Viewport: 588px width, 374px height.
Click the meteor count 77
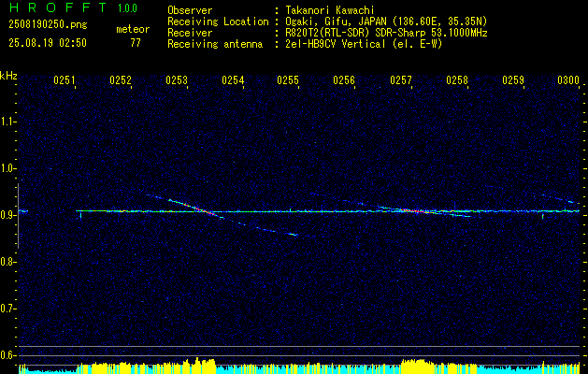(x=136, y=43)
